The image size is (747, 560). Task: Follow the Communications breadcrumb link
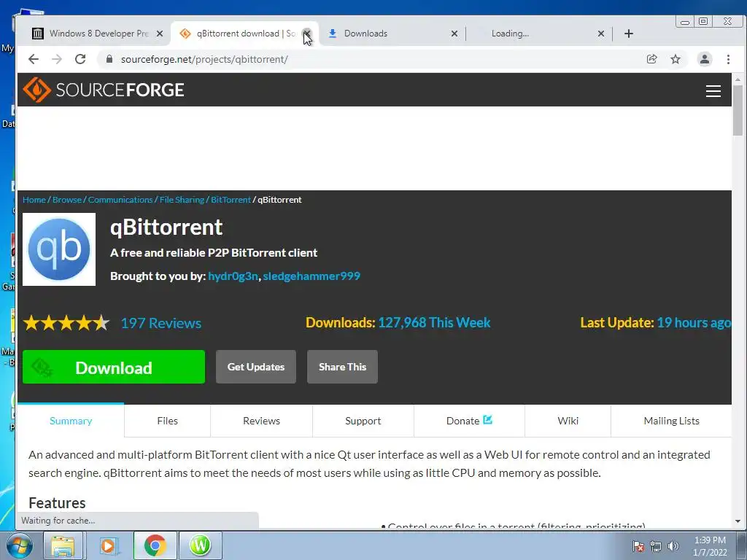pyautogui.click(x=120, y=200)
